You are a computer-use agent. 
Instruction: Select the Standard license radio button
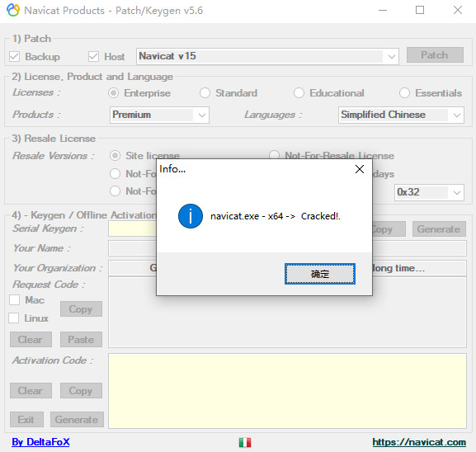point(205,93)
